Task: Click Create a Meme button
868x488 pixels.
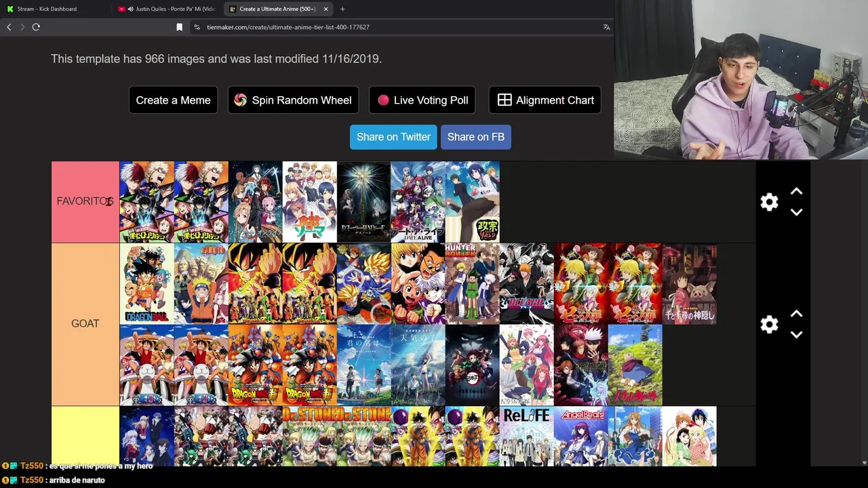Action: click(x=174, y=100)
